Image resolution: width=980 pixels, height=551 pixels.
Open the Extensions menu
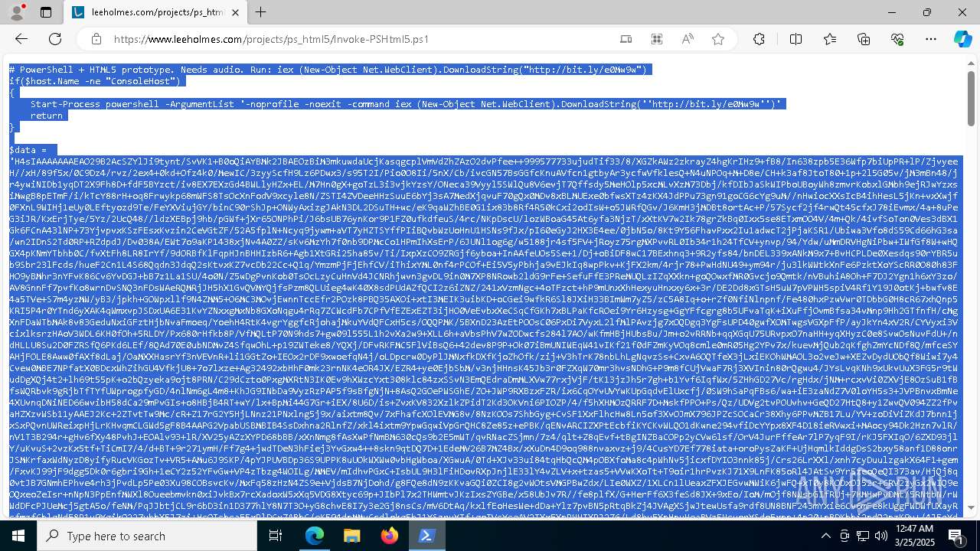759,39
